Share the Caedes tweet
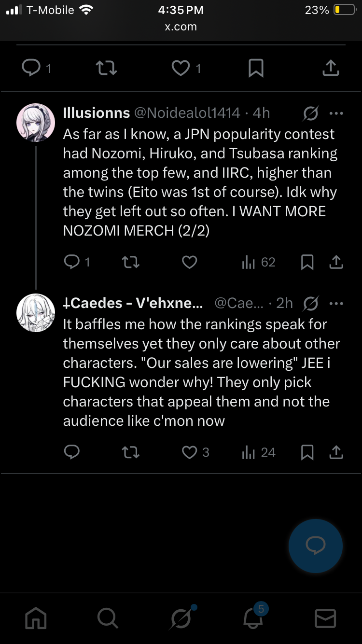362x644 pixels. point(336,452)
